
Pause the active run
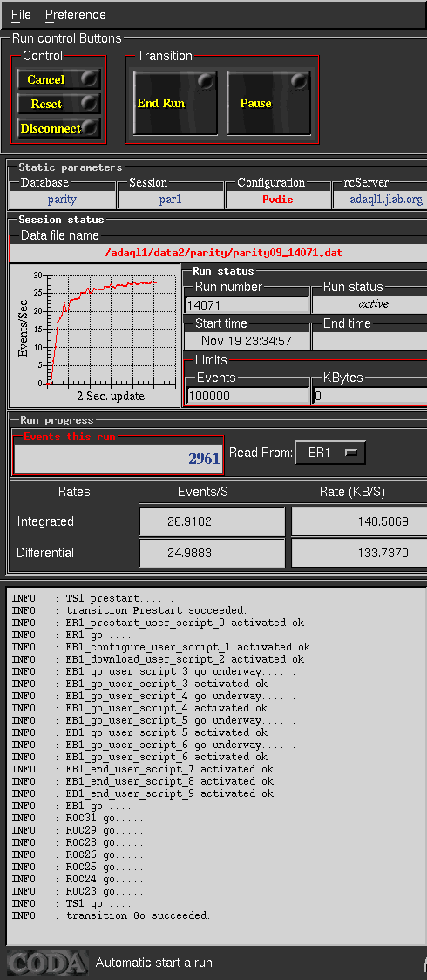(268, 103)
